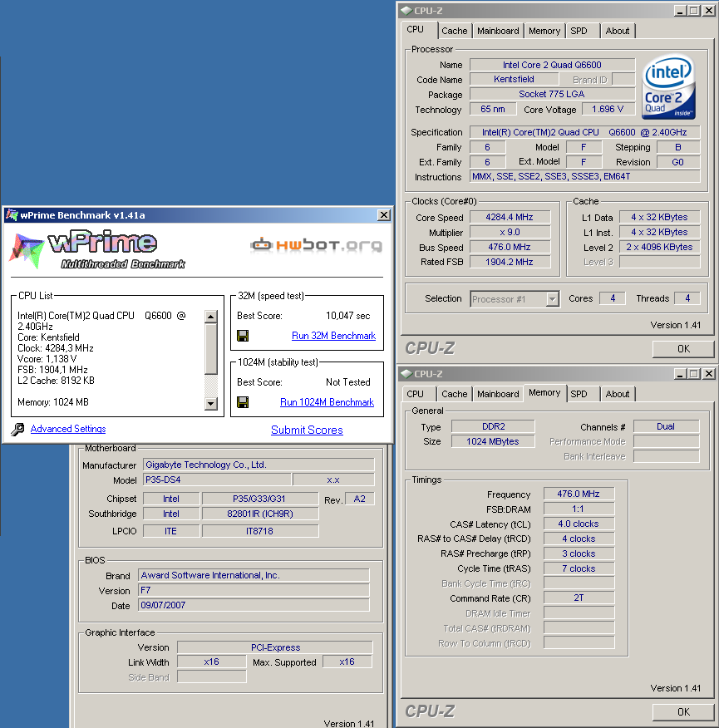Click the Technology value 65 nm
Image resolution: width=719 pixels, height=728 pixels.
click(493, 109)
